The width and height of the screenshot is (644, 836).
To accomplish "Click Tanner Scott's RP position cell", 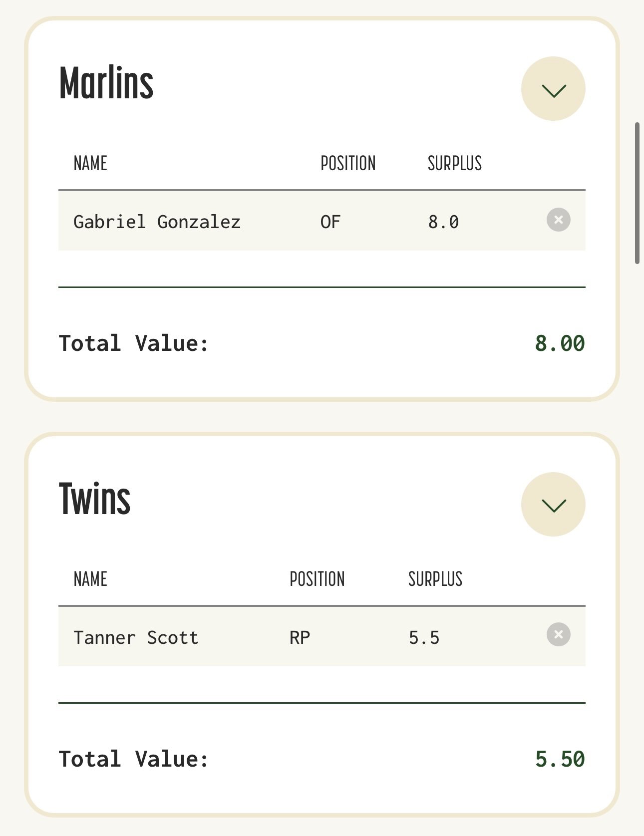I will [300, 637].
